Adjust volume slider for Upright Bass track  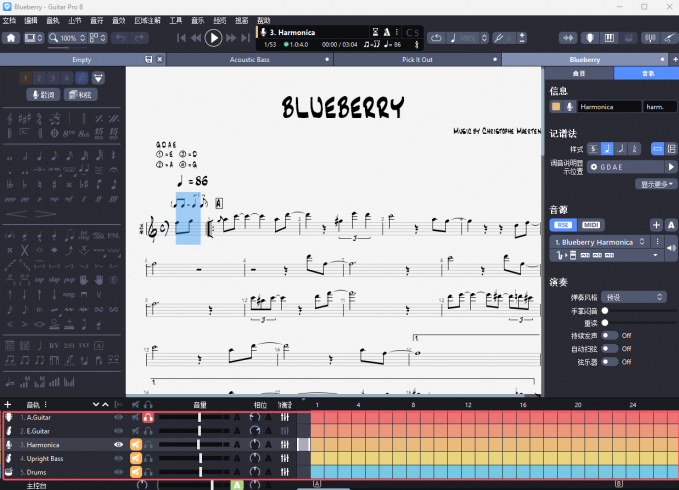[199, 458]
